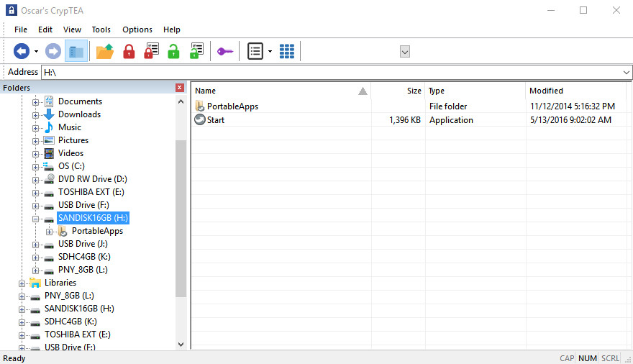The height and width of the screenshot is (364, 633).
Task: Open the Help menu
Action: [172, 29]
